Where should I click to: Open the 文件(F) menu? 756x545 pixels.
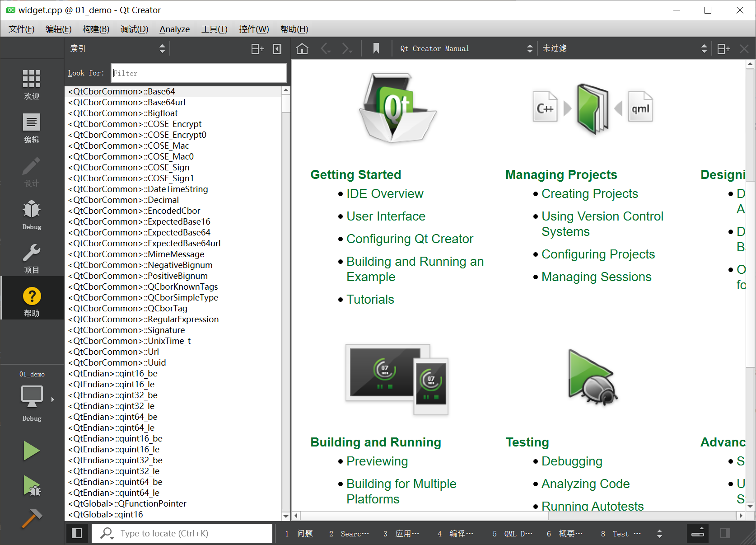click(21, 29)
